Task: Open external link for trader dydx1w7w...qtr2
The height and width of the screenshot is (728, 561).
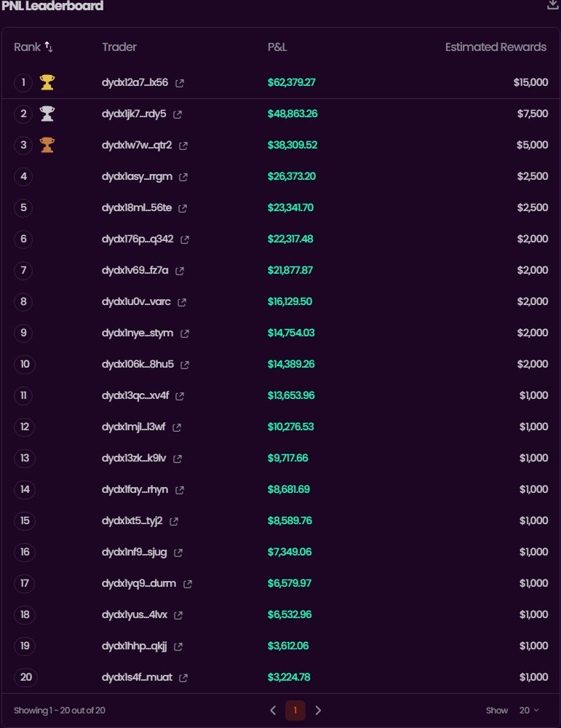Action: [x=183, y=146]
